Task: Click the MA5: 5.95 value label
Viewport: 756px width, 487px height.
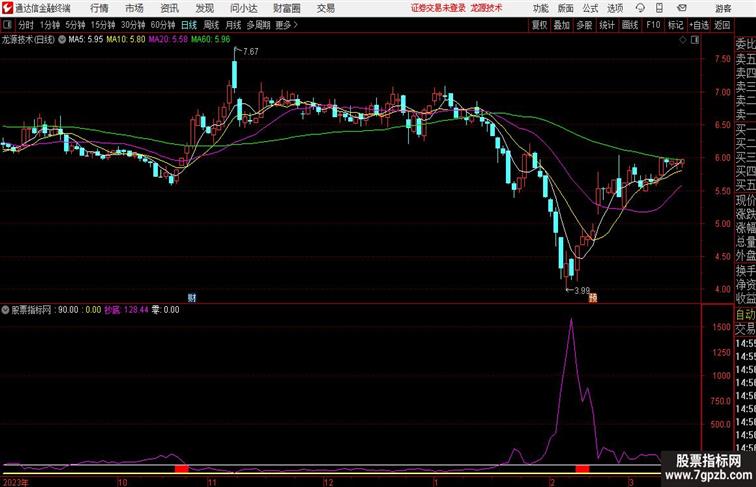Action: [x=85, y=40]
